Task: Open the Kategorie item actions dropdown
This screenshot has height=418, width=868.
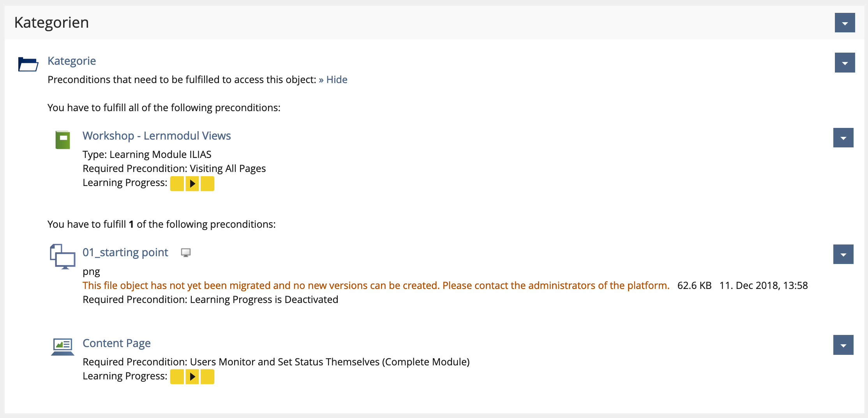Action: (x=845, y=63)
